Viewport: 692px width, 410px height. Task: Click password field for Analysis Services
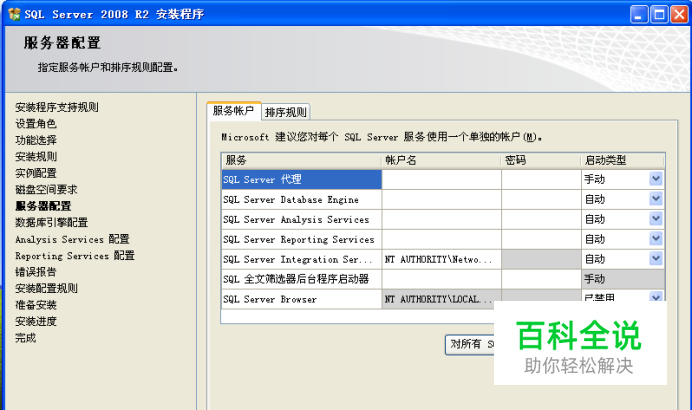pyautogui.click(x=542, y=219)
